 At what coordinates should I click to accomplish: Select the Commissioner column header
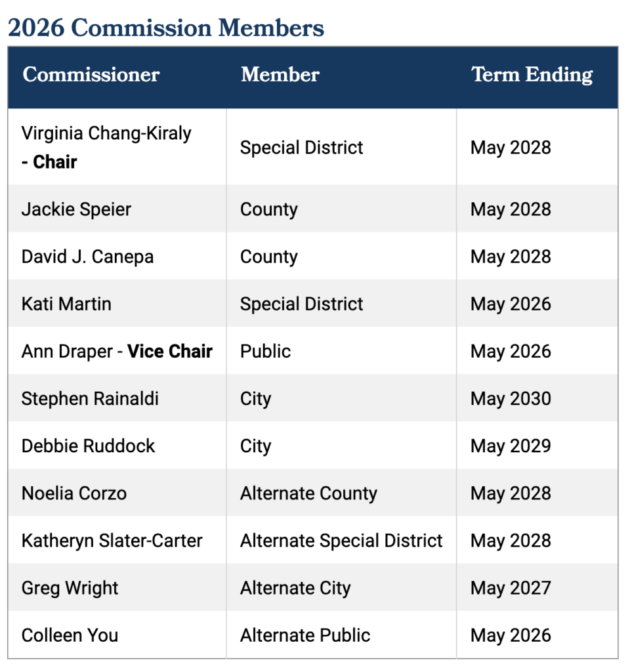point(91,75)
